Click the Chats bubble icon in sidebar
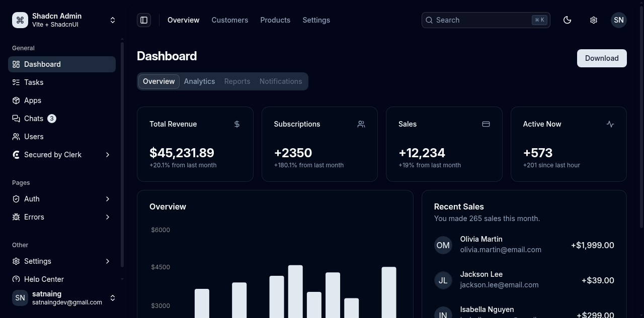 (x=16, y=119)
